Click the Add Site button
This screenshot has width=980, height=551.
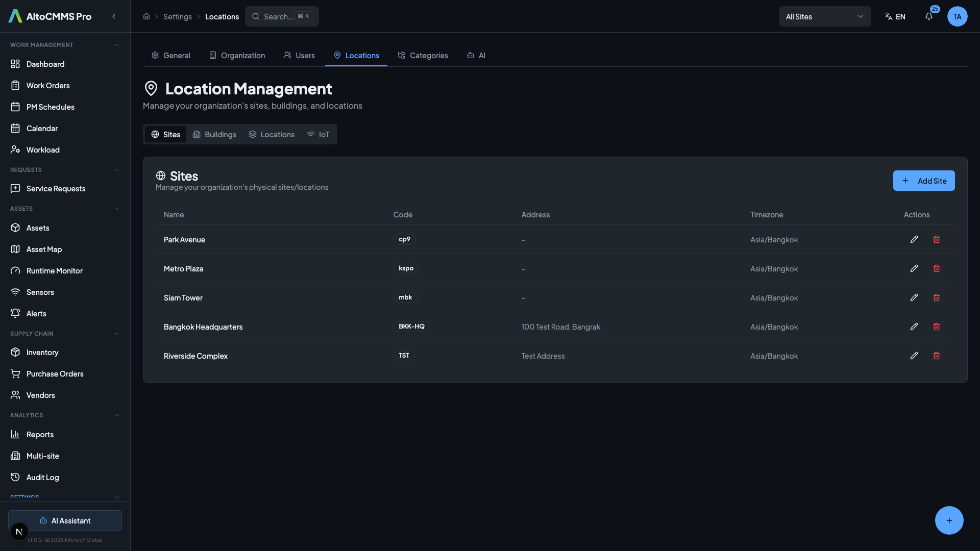923,181
